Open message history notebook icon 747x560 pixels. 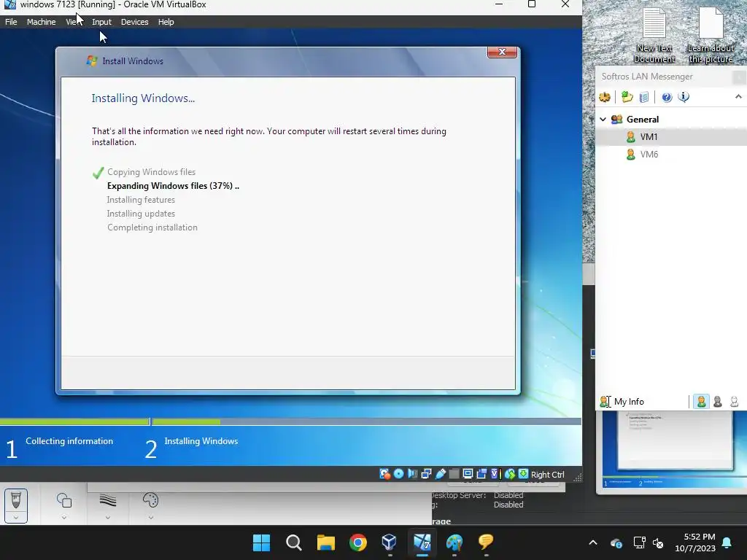click(644, 97)
